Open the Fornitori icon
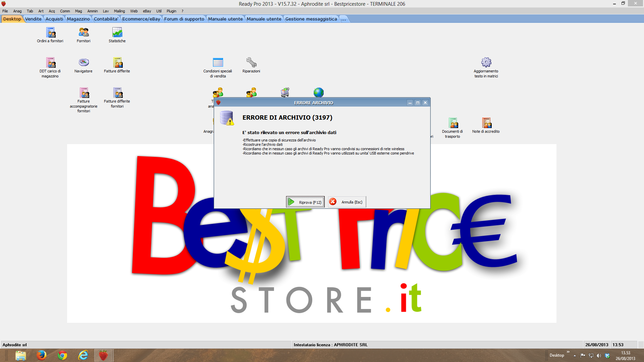The height and width of the screenshot is (362, 644). 84,33
